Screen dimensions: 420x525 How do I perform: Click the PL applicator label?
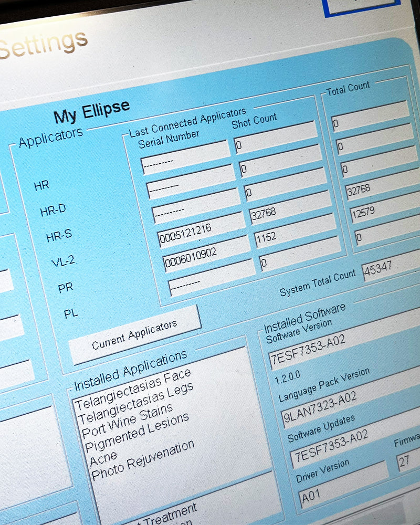(x=71, y=314)
